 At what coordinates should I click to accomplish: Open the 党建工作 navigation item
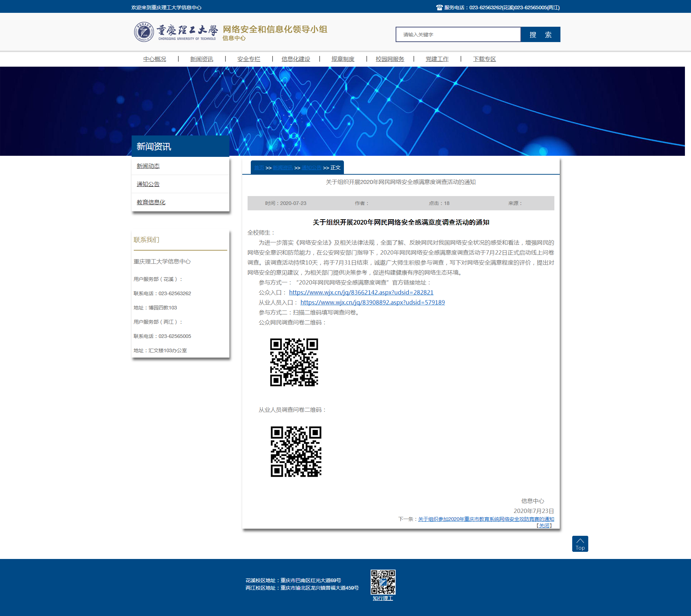[437, 59]
